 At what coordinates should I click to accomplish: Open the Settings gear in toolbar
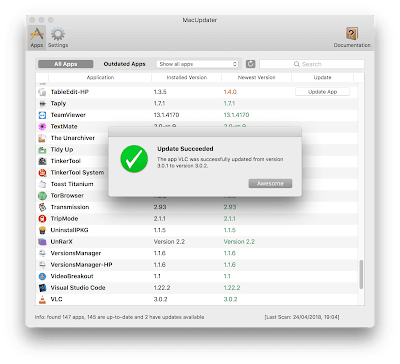(58, 37)
